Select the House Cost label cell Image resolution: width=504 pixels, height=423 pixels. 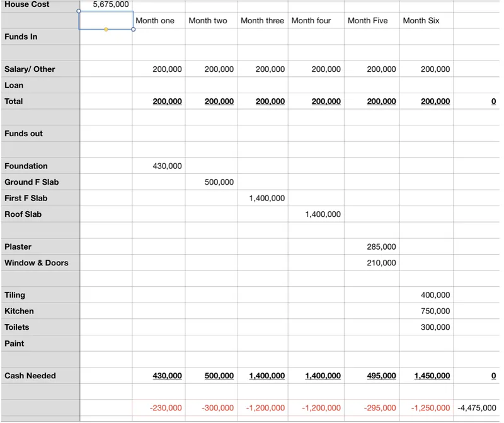point(40,6)
